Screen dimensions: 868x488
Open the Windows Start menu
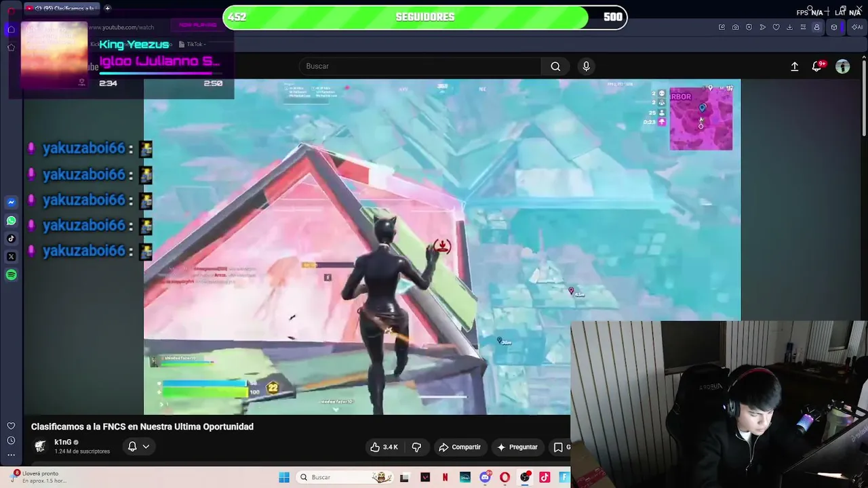[x=284, y=477]
